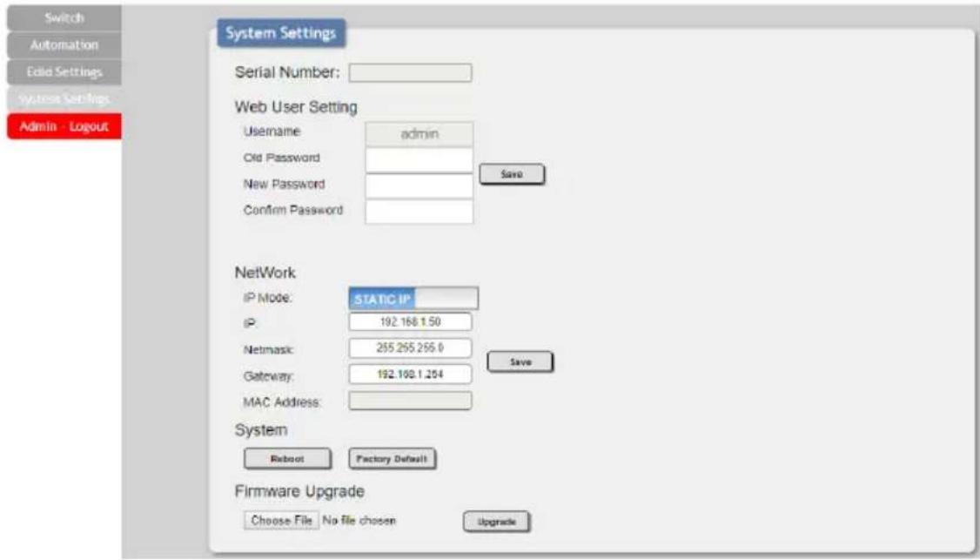Viewport: 980px width, 560px height.
Task: Click the Factory Default button
Action: [392, 459]
